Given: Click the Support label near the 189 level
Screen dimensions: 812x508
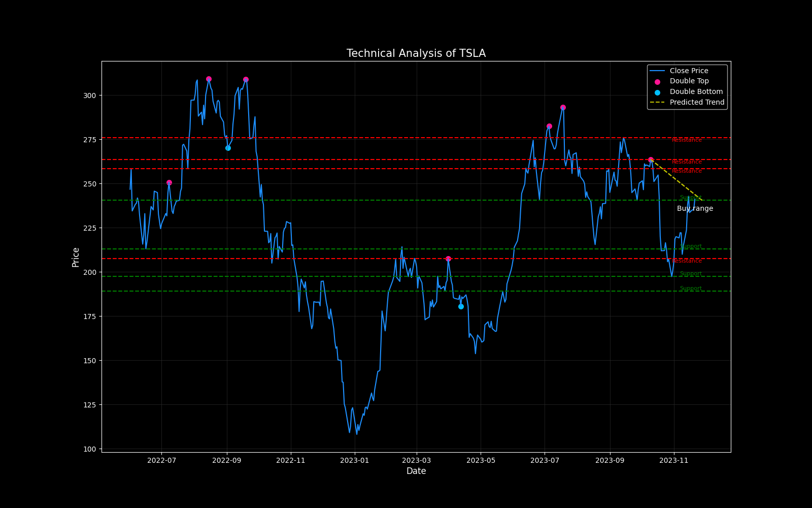Looking at the screenshot, I should tap(691, 289).
